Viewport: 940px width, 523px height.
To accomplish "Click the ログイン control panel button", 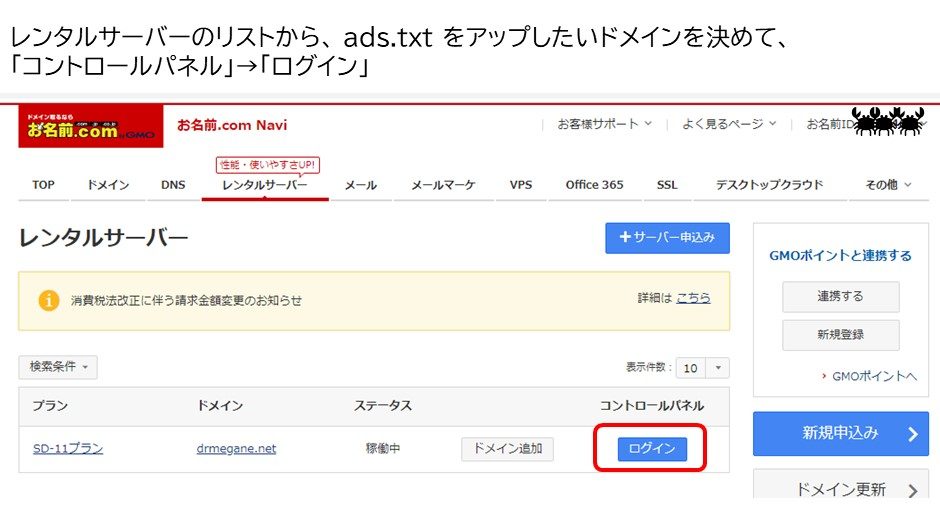I will coord(652,449).
